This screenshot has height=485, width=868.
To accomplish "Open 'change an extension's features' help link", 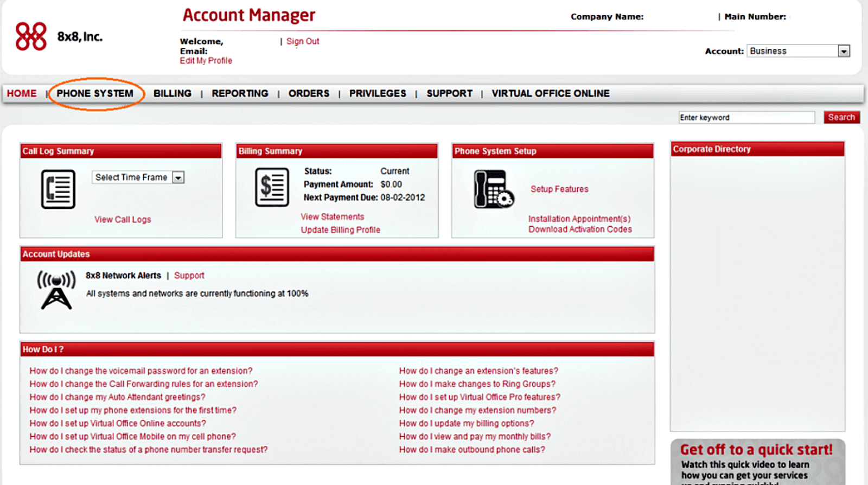I will 478,371.
